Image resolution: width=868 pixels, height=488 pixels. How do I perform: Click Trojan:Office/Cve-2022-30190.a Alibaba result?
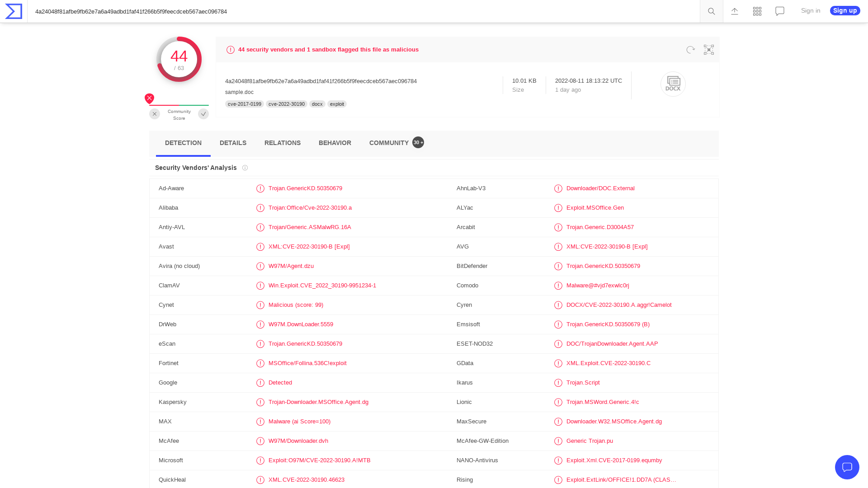(x=310, y=208)
